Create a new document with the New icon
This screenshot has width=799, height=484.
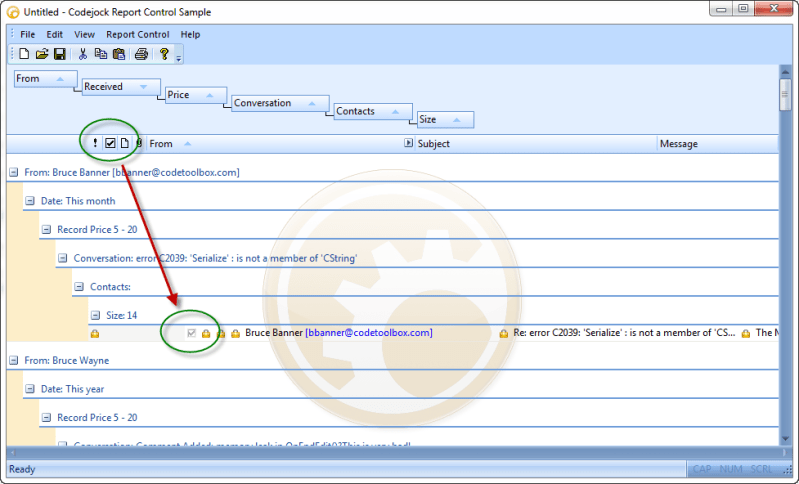coord(24,53)
